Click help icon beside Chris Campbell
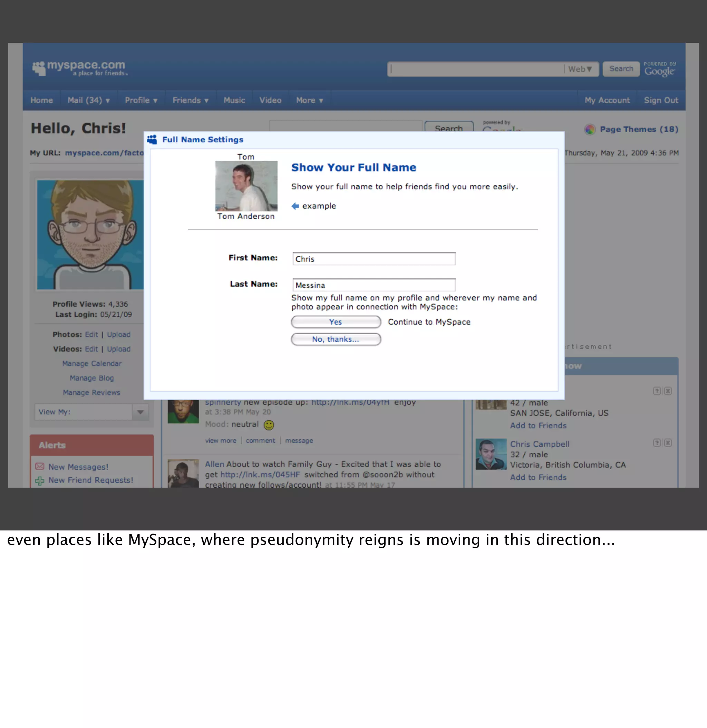Viewport: 707px width, 728px height. pyautogui.click(x=657, y=443)
